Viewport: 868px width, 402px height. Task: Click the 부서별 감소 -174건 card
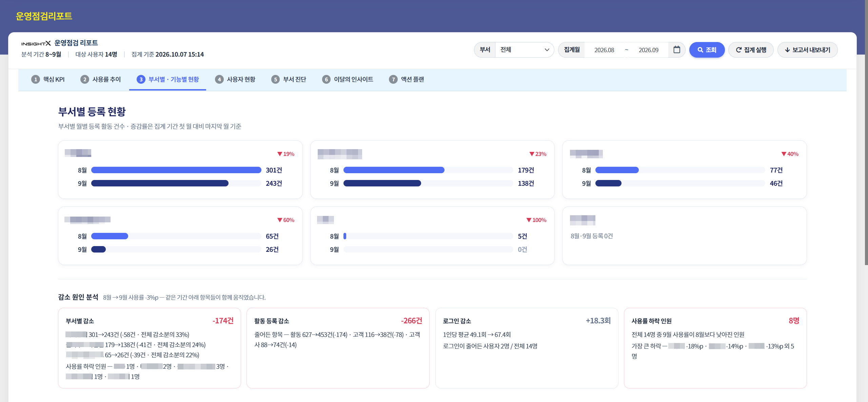150,348
